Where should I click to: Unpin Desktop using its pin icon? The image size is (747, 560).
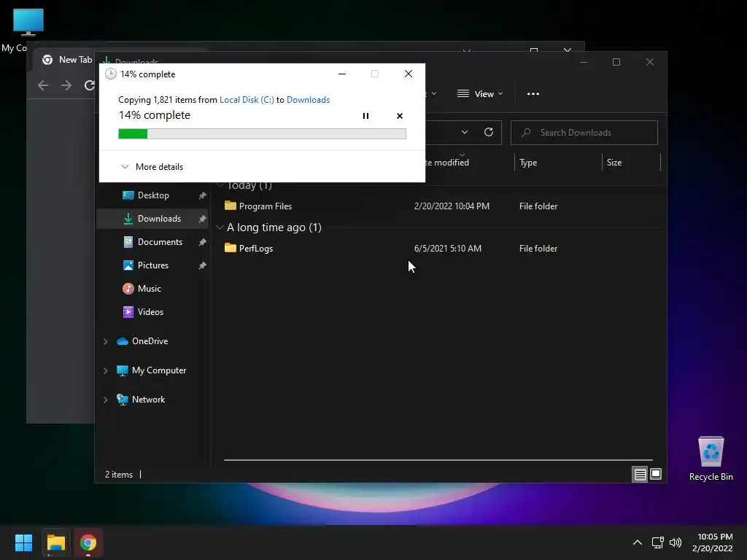203,195
